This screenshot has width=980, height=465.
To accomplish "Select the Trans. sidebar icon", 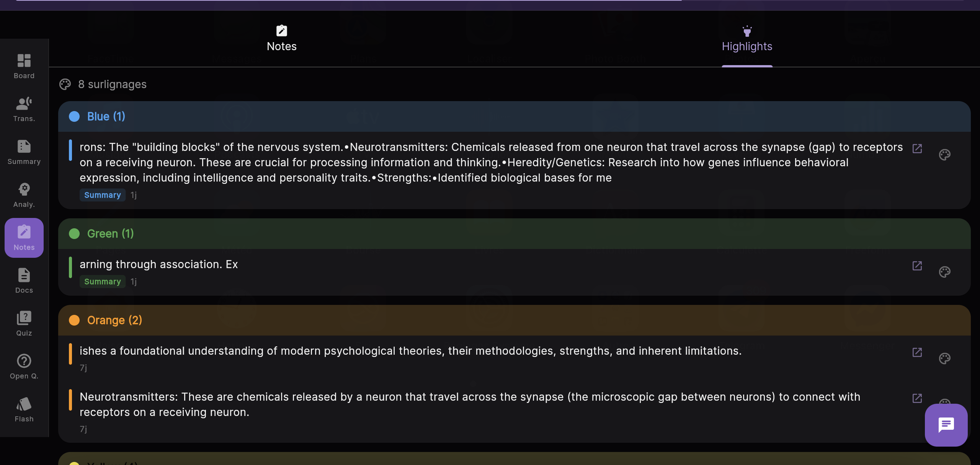I will click(x=24, y=109).
